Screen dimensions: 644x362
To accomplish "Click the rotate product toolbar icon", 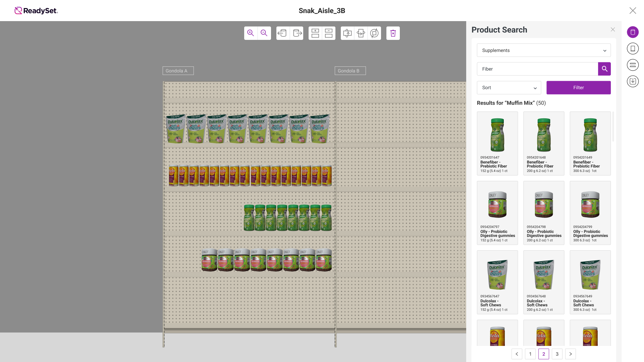I will (374, 33).
